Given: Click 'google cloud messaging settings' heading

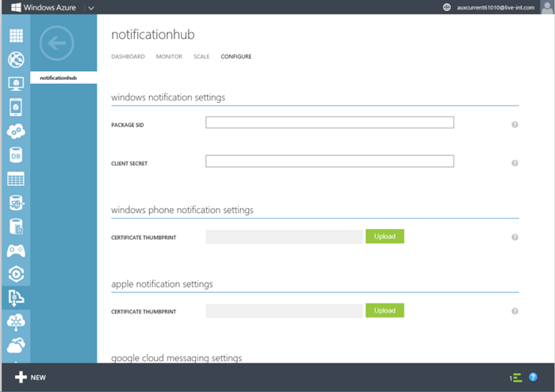Looking at the screenshot, I should click(177, 358).
